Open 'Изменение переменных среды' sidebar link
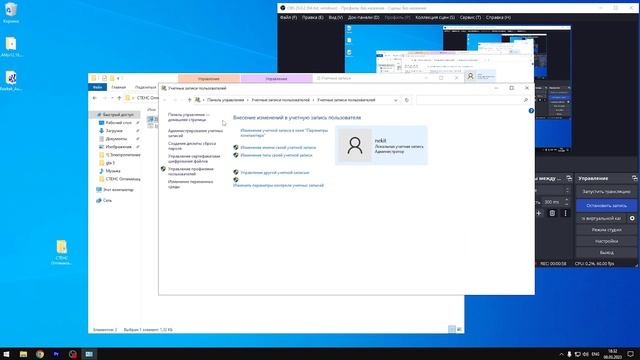The height and width of the screenshot is (360, 640). point(190,184)
